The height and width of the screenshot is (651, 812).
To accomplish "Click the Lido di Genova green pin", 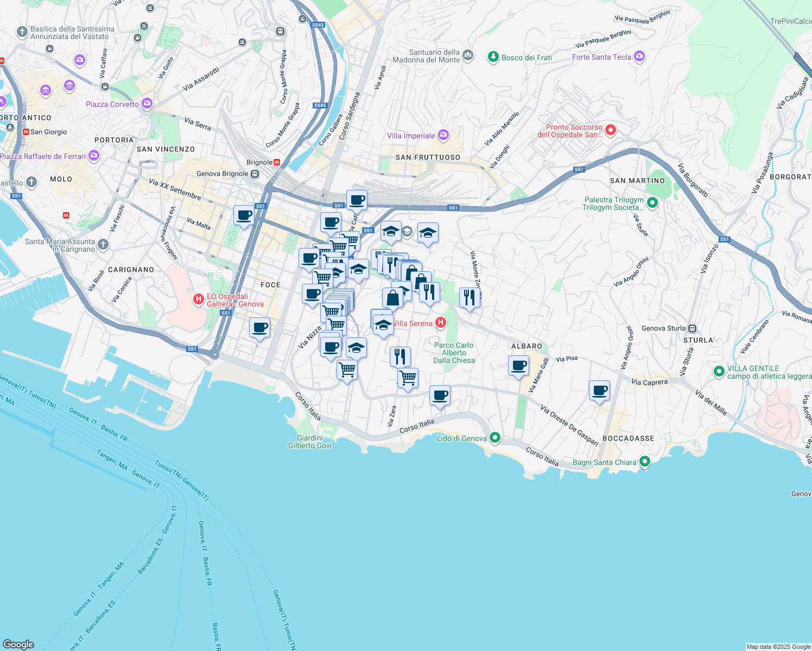I will [494, 437].
